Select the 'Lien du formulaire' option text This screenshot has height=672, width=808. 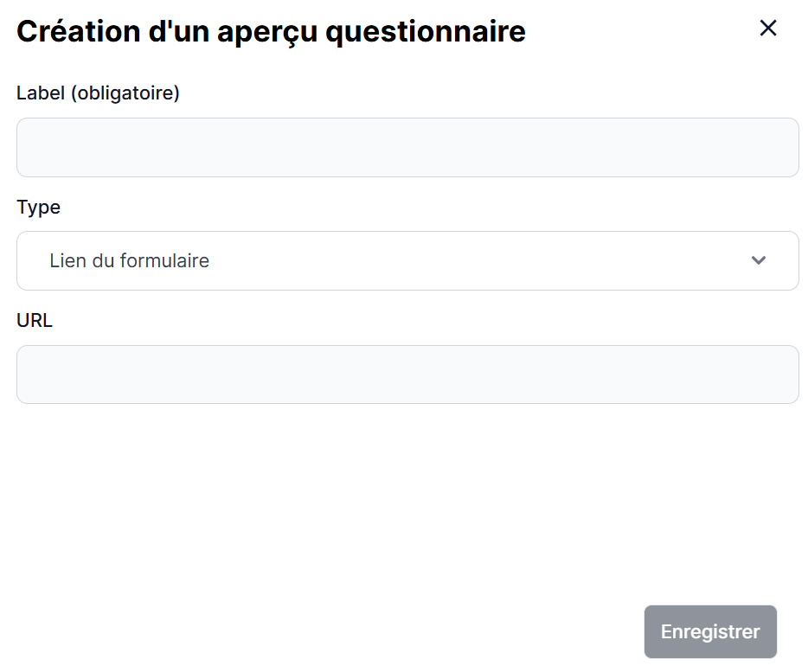pos(130,260)
